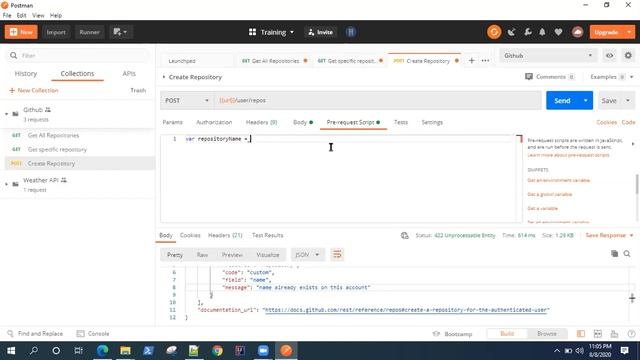
Task: Open manage environments gear icon
Action: (628, 56)
